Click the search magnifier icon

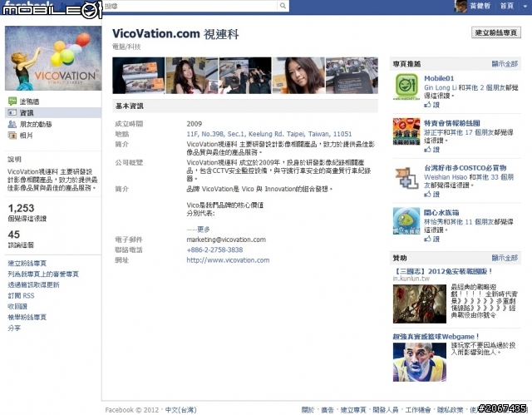(x=283, y=6)
